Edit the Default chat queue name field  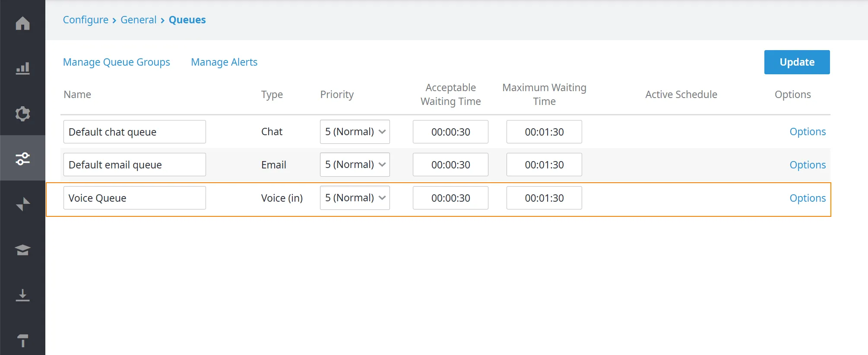(135, 132)
